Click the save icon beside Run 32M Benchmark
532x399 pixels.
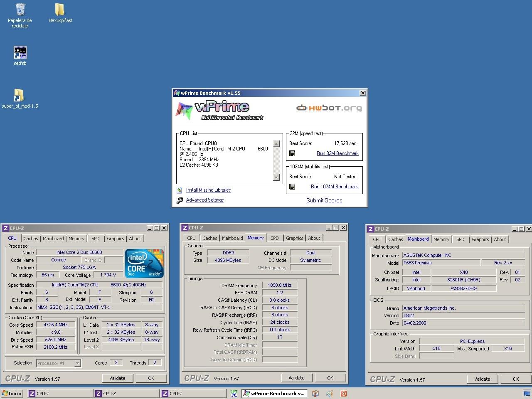tap(292, 153)
